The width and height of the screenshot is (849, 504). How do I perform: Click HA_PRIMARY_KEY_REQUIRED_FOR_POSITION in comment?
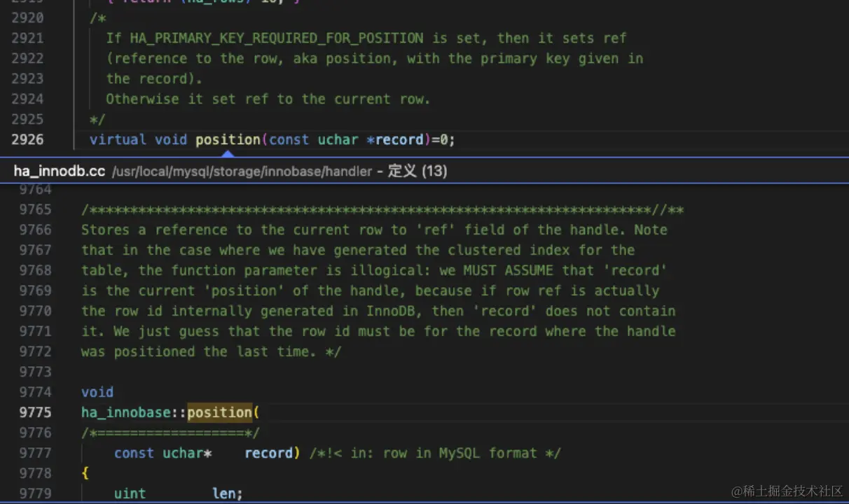click(x=277, y=38)
